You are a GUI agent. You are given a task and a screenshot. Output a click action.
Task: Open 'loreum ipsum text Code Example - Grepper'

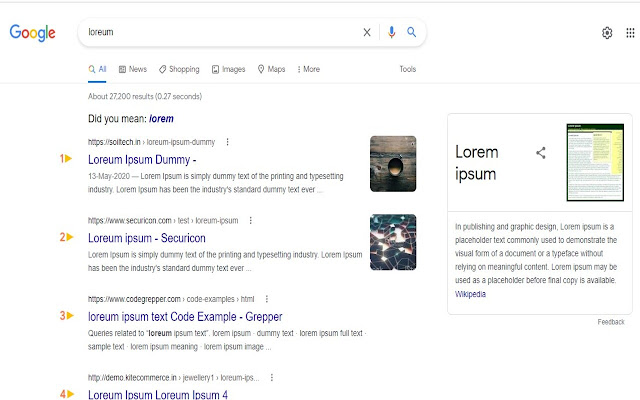point(185,317)
